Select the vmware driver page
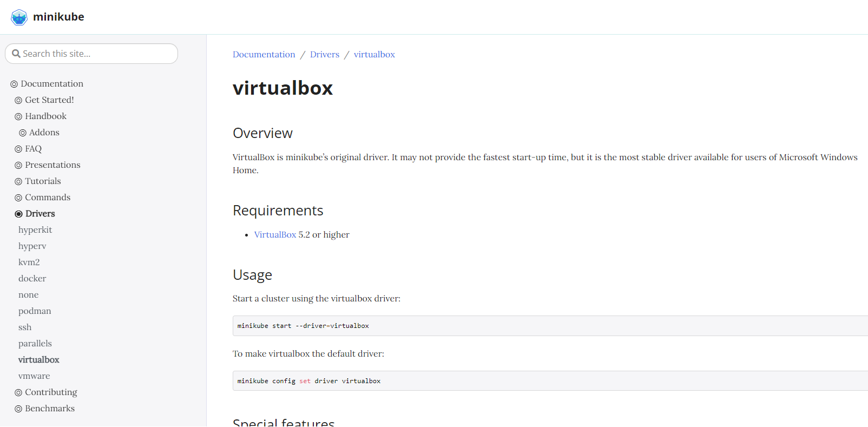 pos(34,376)
